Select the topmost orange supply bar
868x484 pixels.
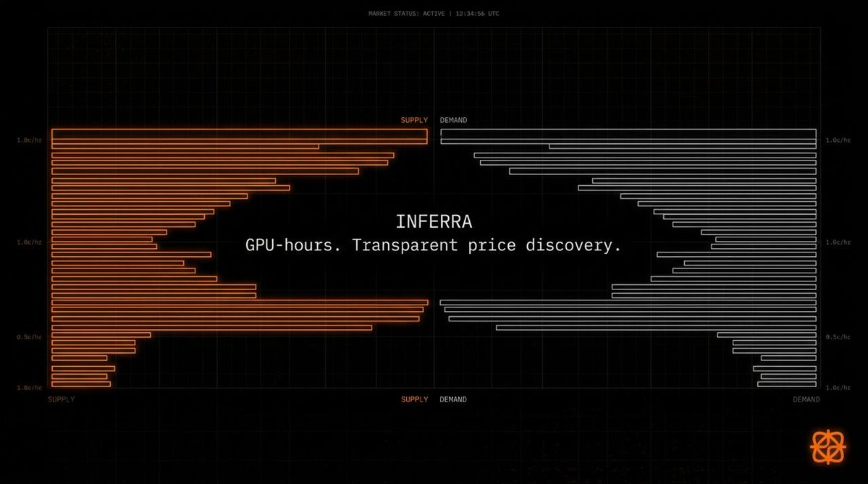[239, 132]
